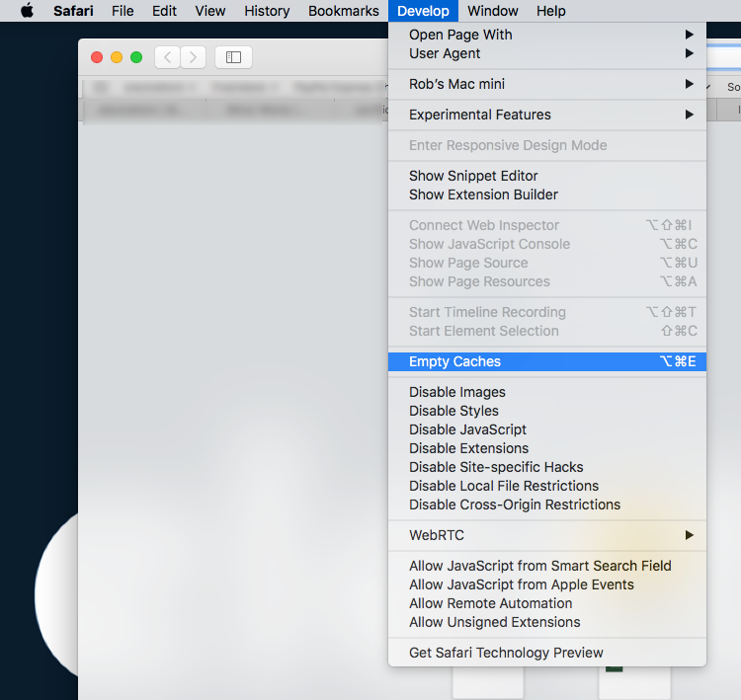Choose Empty Caches from Develop menu
Viewport: 741px width, 700px height.
547,361
